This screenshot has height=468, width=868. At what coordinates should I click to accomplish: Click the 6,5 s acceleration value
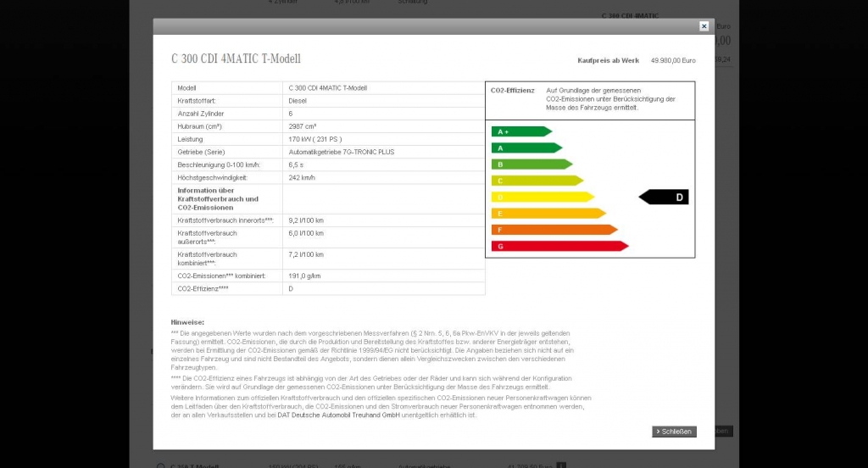point(296,165)
